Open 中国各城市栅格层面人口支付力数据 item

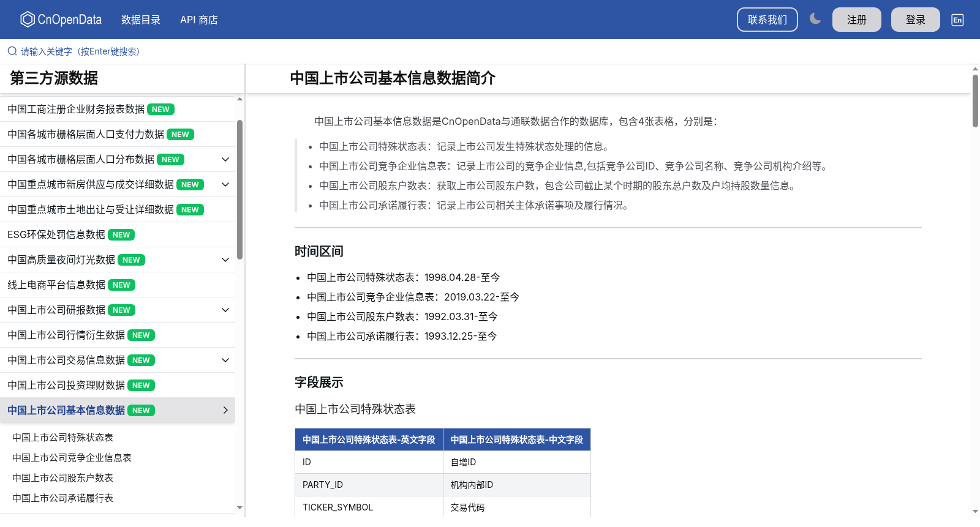coord(118,134)
